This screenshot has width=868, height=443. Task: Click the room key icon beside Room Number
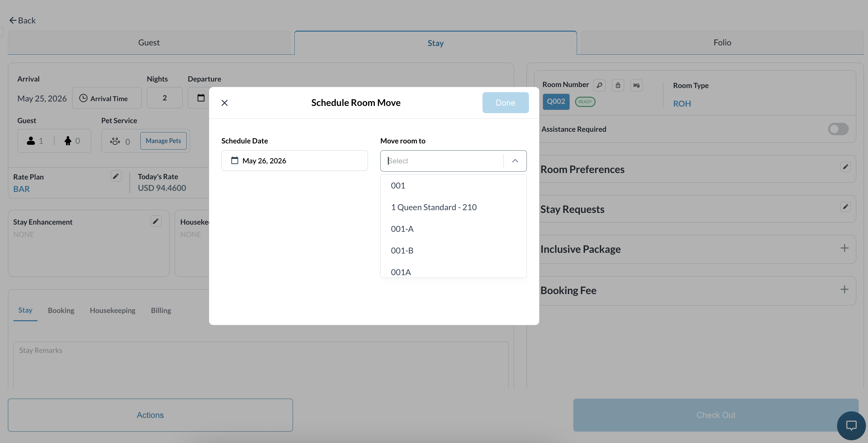tap(599, 85)
